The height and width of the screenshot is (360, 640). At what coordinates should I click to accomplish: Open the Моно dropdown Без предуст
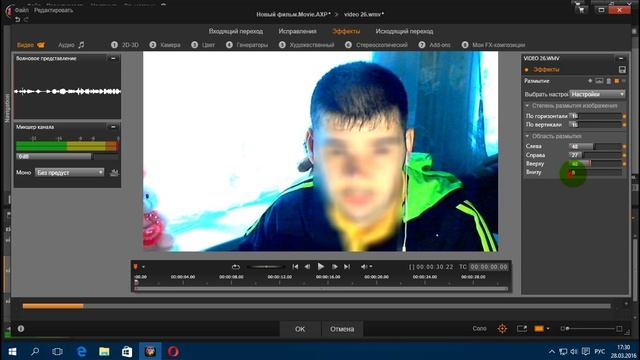[69, 172]
